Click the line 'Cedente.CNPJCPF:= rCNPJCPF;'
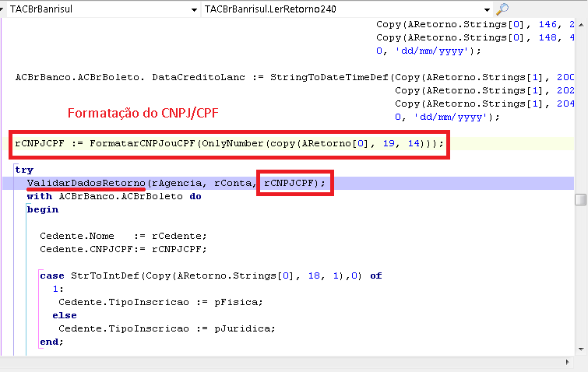588x372 pixels. pos(123,249)
